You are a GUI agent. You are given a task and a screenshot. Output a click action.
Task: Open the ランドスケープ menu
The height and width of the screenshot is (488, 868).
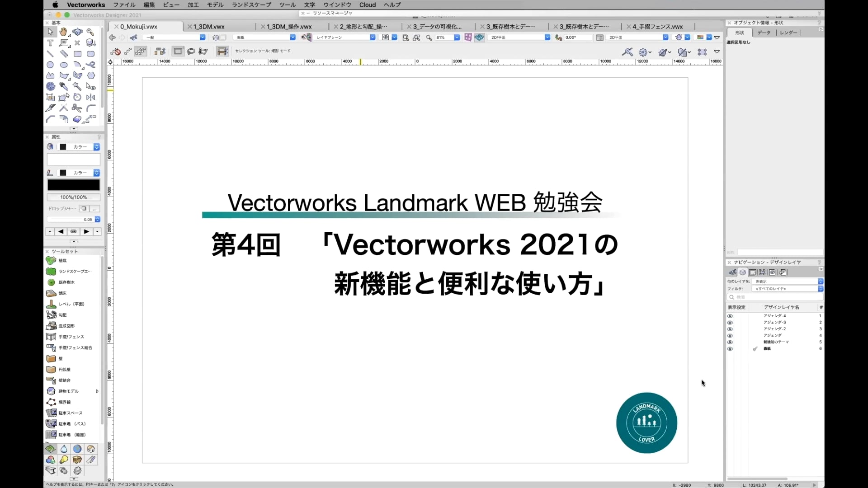tap(251, 5)
